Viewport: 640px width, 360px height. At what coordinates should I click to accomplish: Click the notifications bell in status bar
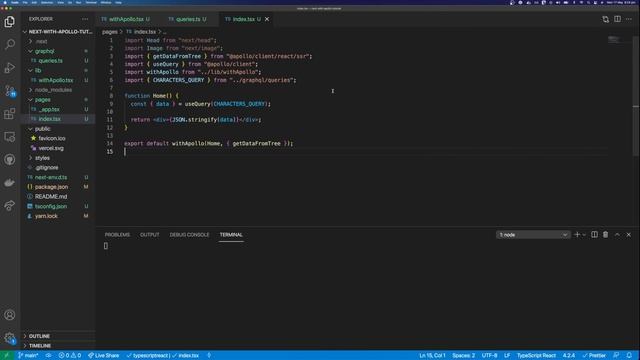click(629, 356)
